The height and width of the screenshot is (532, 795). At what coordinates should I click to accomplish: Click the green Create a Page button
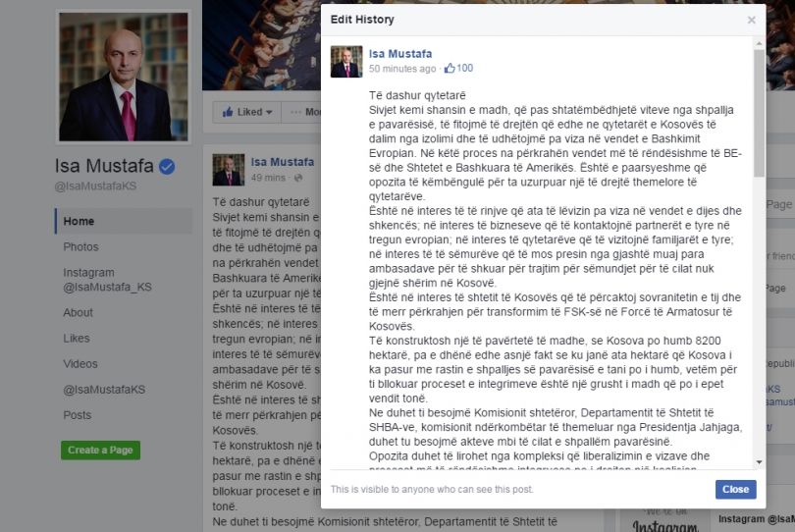pyautogui.click(x=100, y=451)
